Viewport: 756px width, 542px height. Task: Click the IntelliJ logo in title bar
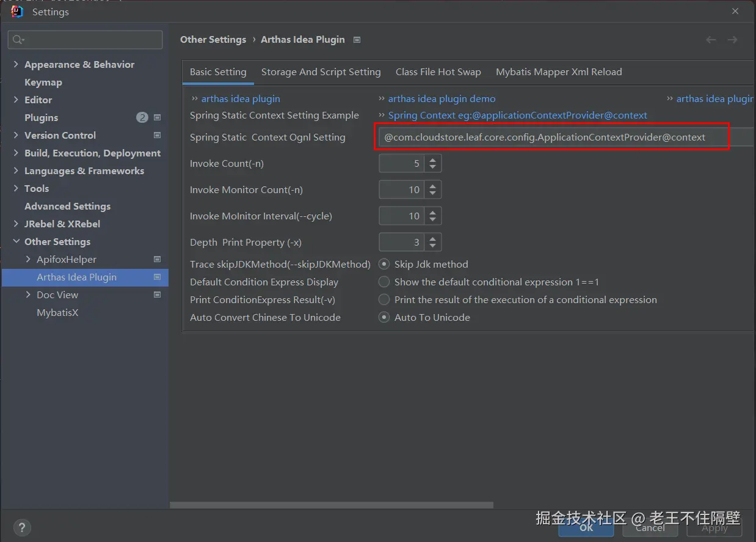16,12
